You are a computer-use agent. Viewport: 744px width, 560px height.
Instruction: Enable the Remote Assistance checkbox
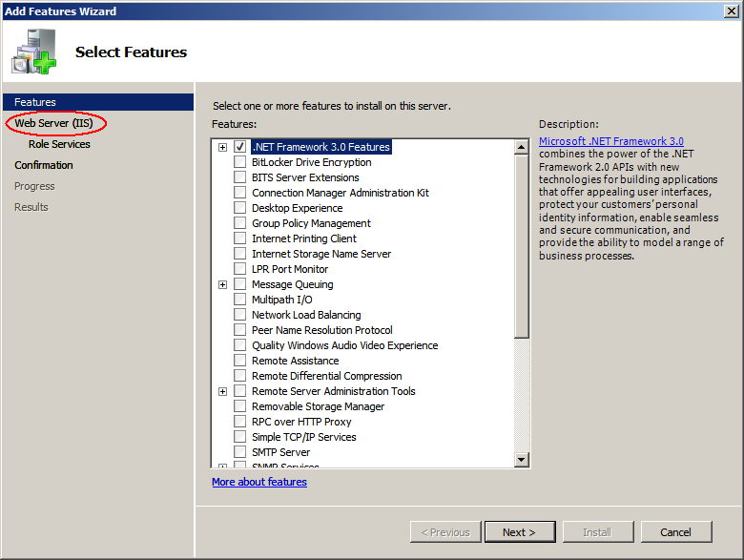(240, 361)
